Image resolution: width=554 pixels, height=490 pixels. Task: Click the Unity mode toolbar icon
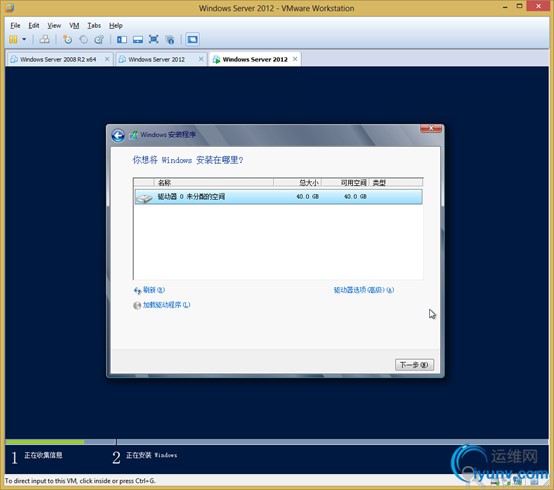coord(170,39)
